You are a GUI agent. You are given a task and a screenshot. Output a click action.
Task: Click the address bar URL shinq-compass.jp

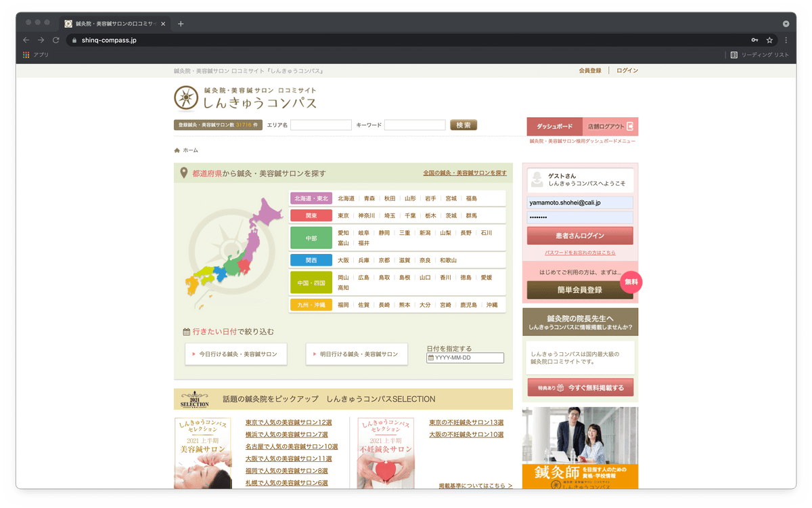coord(109,40)
